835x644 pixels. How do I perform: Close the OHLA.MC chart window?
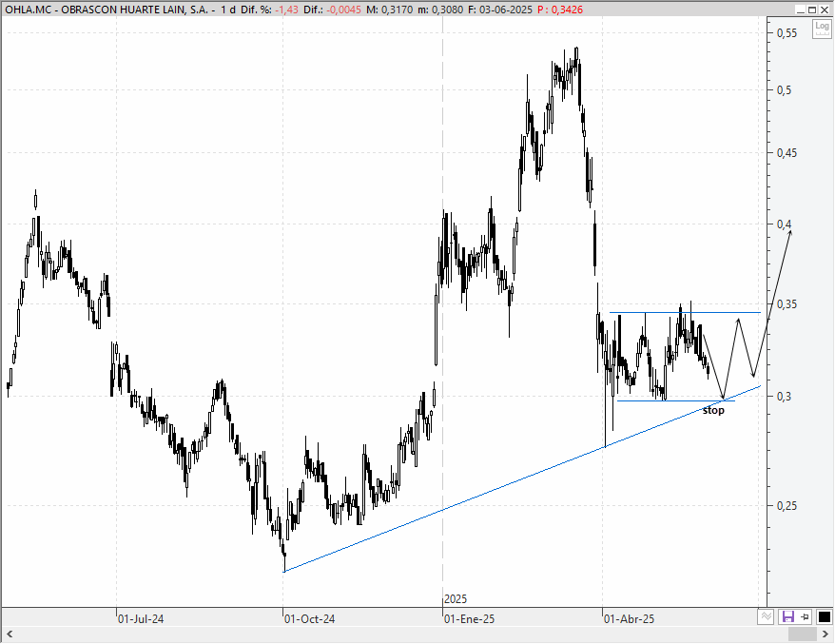point(825,10)
